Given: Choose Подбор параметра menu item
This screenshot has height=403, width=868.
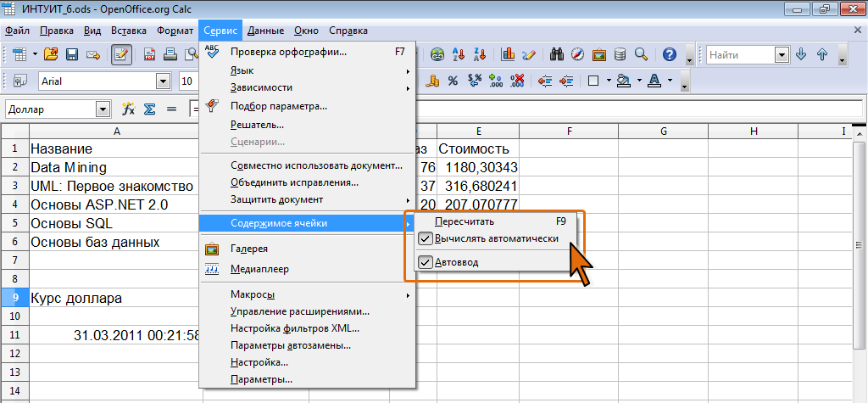Looking at the screenshot, I should pyautogui.click(x=307, y=106).
